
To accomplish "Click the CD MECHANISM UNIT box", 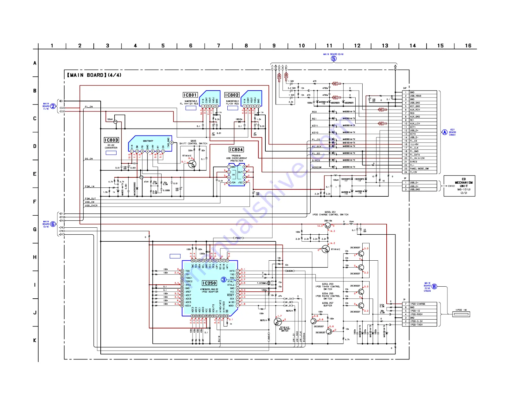I will point(459,186).
